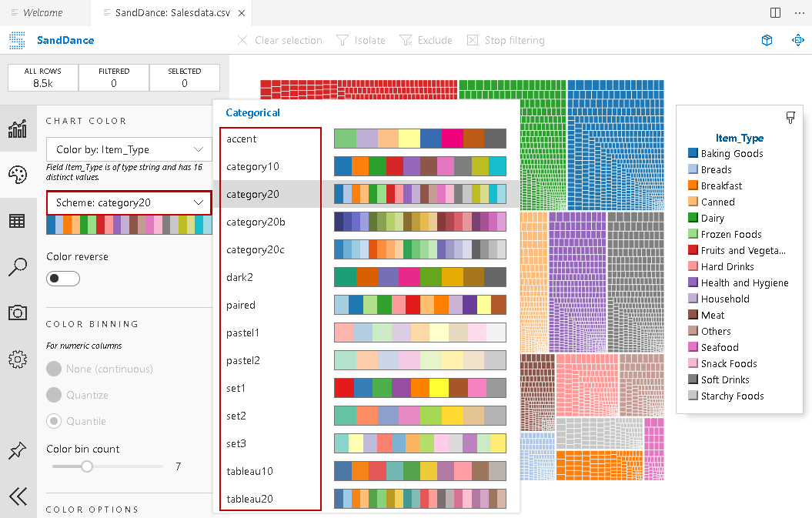Open the Chart panel in sidebar
The width and height of the screenshot is (812, 518).
[18, 129]
